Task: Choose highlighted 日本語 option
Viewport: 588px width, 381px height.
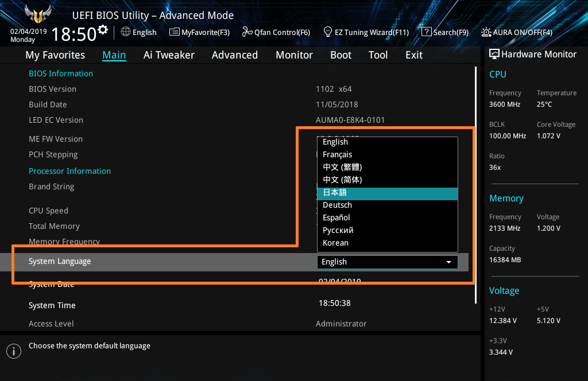Action: 388,193
